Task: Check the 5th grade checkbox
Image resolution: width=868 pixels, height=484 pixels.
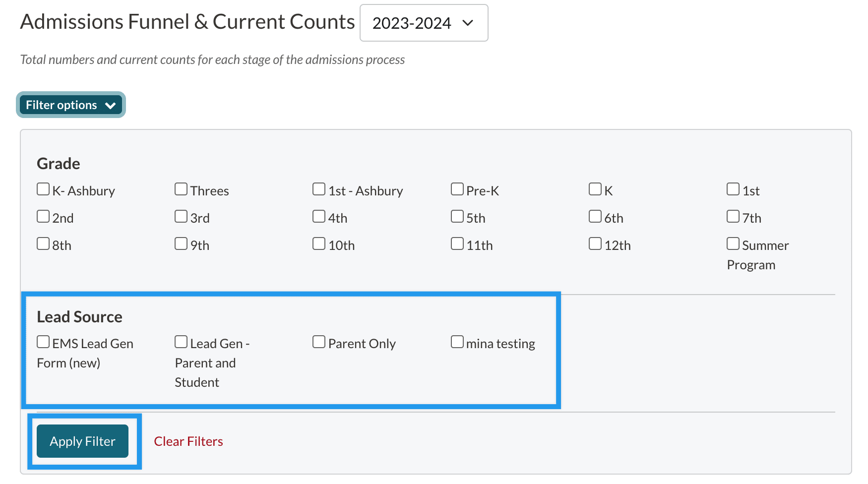Action: point(457,217)
